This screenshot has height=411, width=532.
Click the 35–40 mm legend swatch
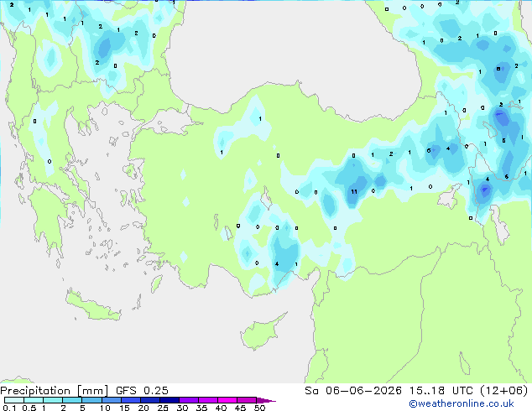coord(208,400)
